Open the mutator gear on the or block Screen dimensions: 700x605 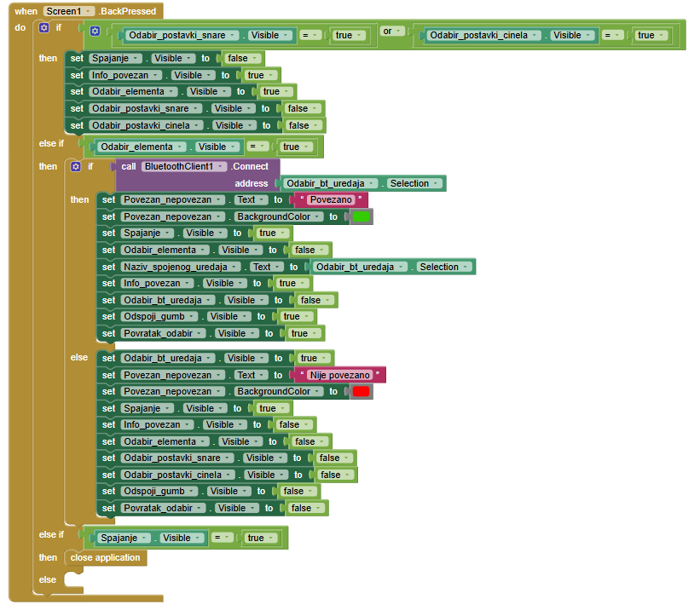click(95, 32)
